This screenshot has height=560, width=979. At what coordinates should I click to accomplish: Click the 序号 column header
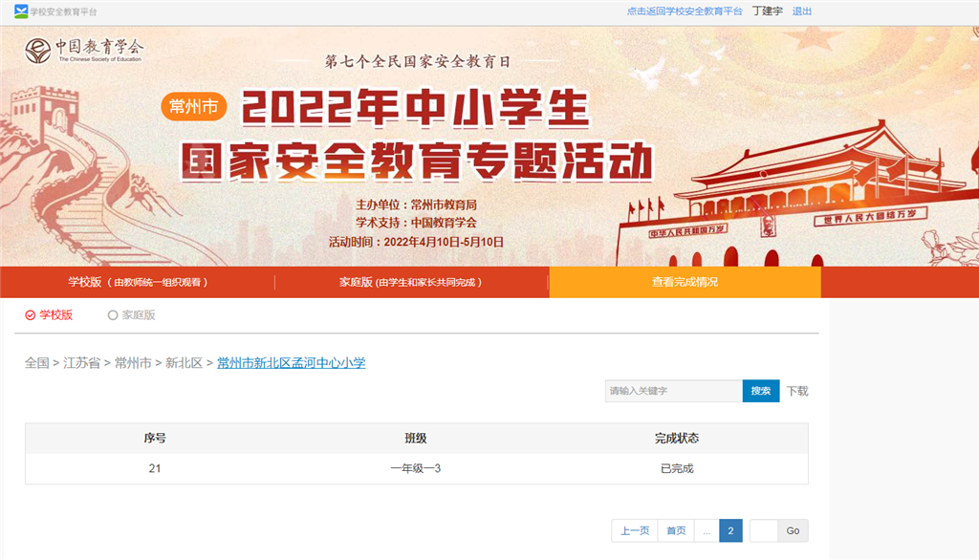(155, 439)
